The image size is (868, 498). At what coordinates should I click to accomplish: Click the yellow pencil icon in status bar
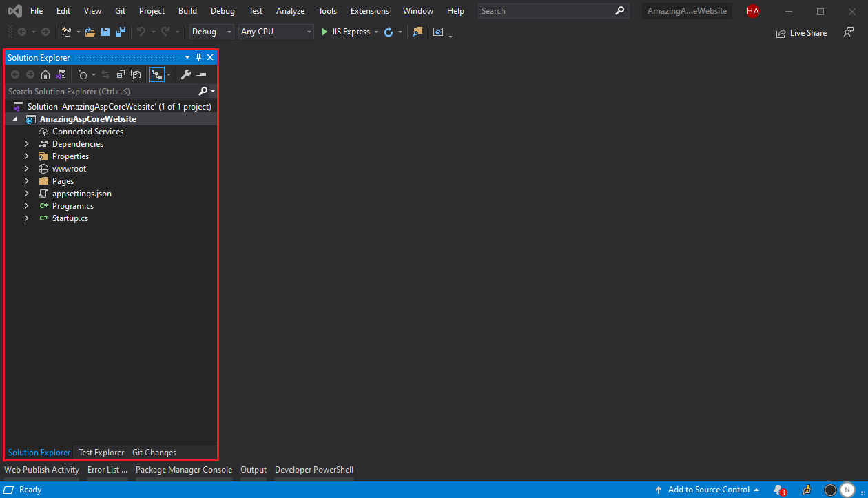coord(807,490)
